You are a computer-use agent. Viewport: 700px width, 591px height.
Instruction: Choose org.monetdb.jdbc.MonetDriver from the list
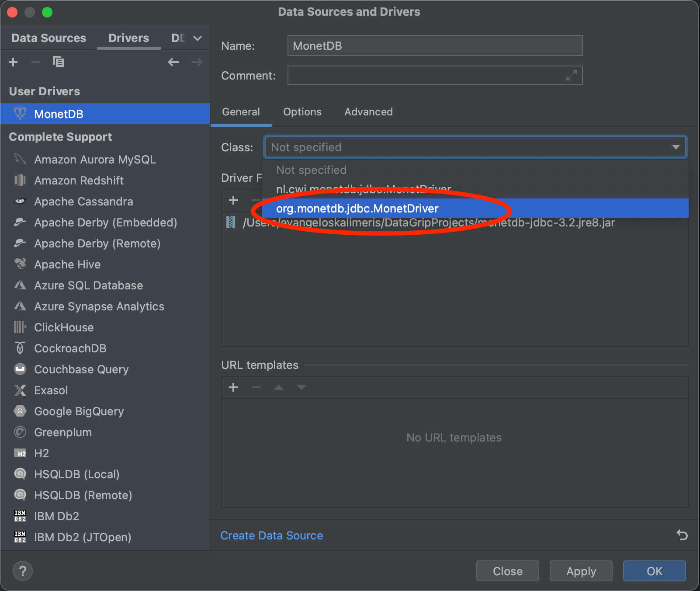pyautogui.click(x=357, y=209)
